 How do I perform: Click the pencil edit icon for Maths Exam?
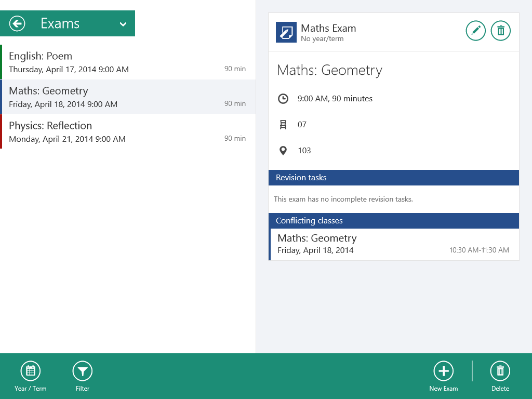coord(475,31)
